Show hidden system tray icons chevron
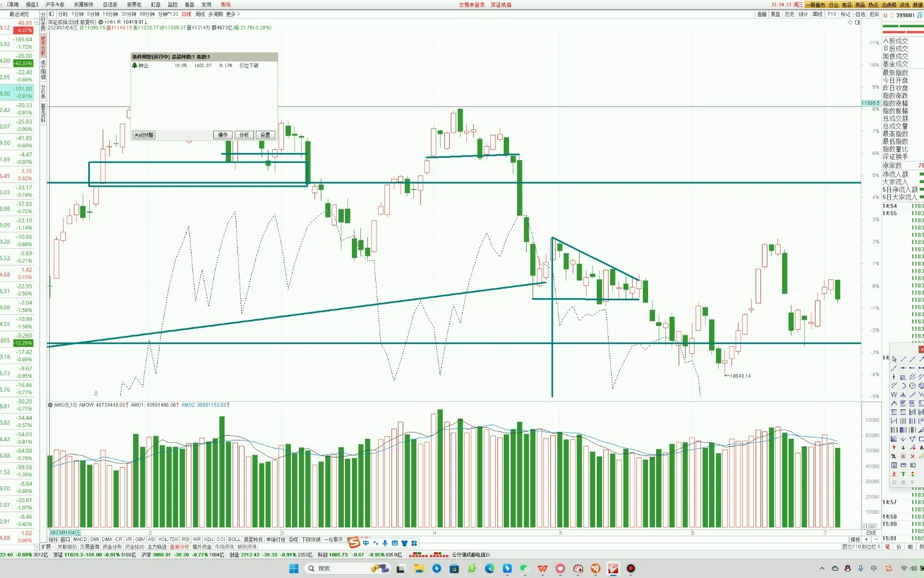Screen dimensions: 924x578 click(x=822, y=568)
